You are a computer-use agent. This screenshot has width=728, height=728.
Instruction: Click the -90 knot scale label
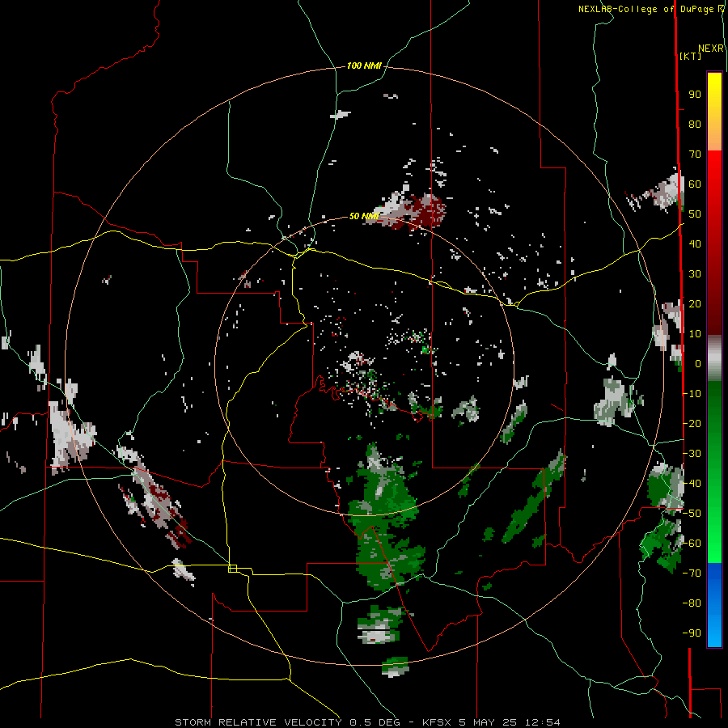click(692, 633)
